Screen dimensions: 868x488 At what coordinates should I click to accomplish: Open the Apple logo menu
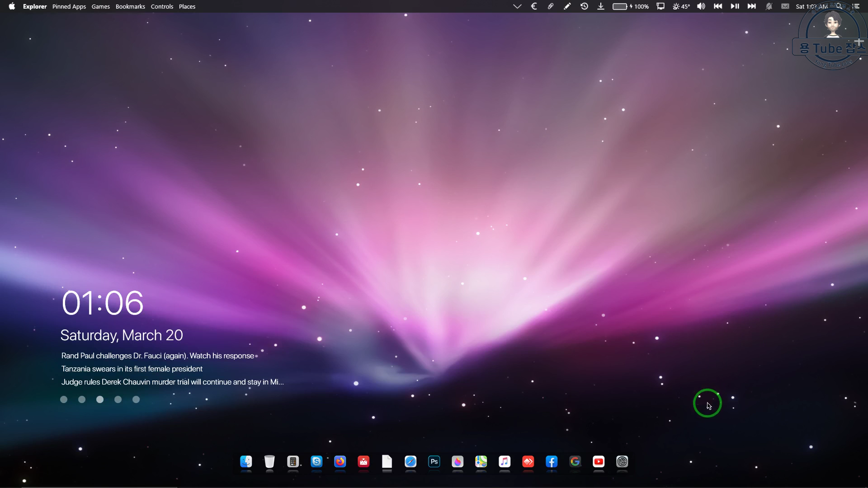click(12, 6)
